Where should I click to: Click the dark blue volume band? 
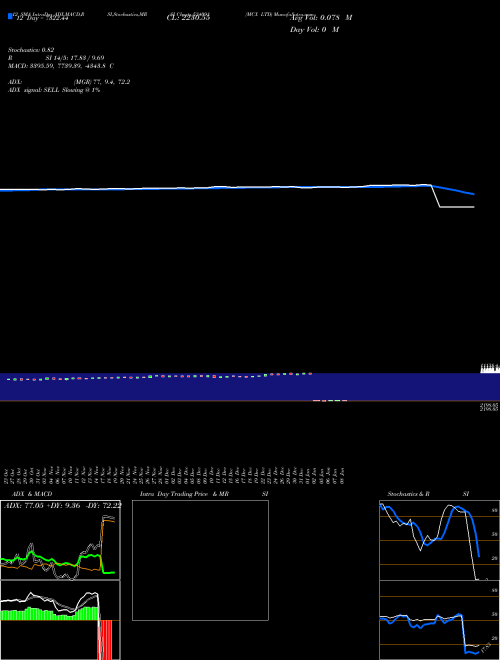250,386
